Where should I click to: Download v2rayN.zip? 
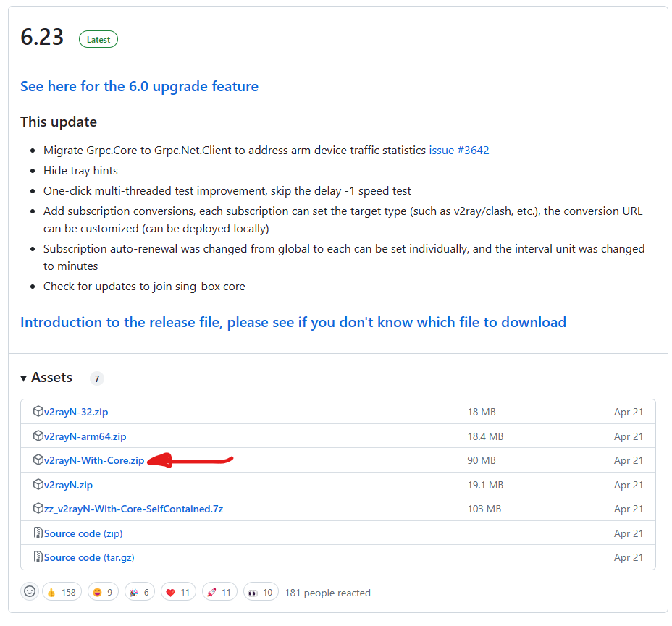tap(68, 485)
